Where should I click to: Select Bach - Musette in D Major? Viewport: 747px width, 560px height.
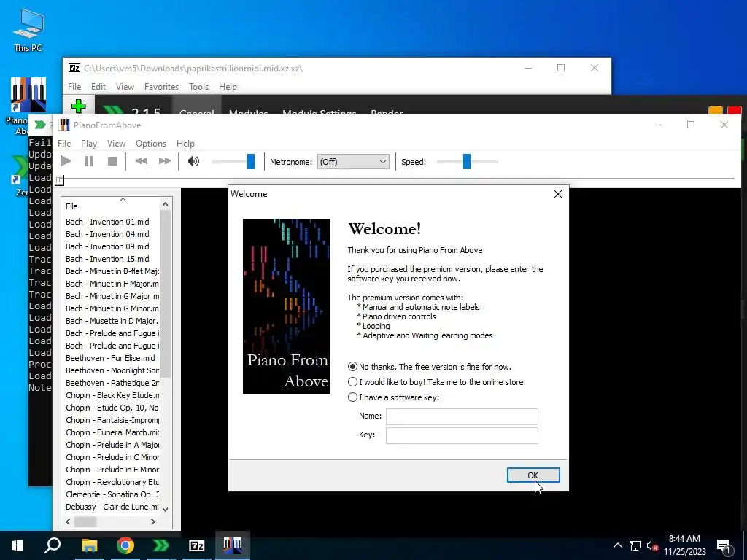click(x=112, y=321)
